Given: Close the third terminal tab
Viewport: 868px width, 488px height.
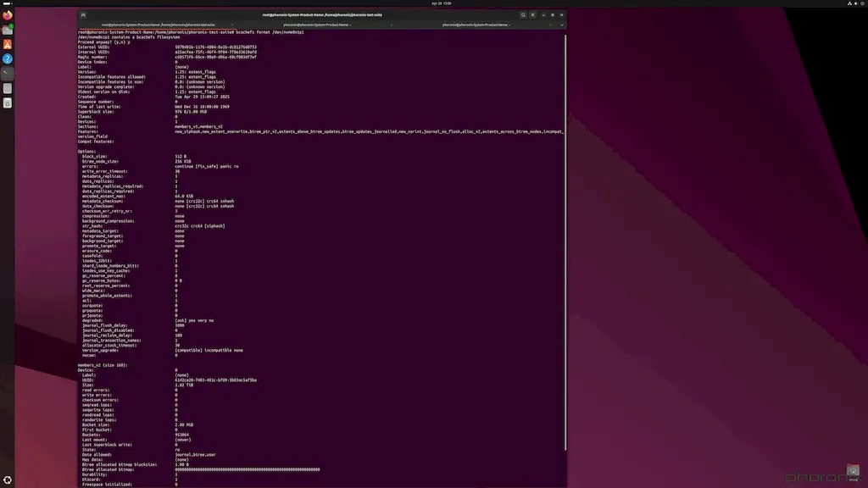Looking at the screenshot, I should pos(550,25).
